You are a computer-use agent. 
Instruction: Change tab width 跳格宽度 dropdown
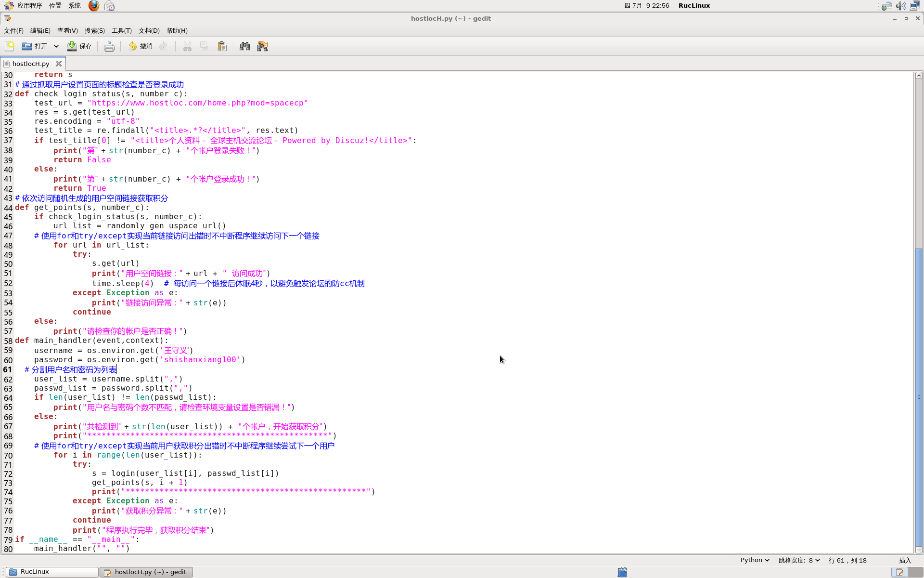(799, 560)
